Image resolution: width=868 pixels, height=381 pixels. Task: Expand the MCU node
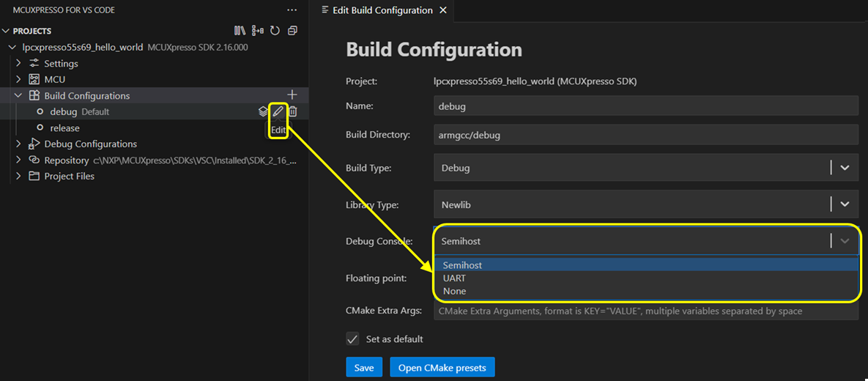pyautogui.click(x=19, y=79)
